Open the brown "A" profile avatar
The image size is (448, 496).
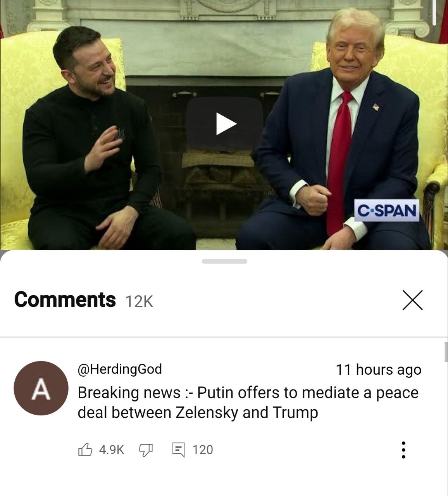click(x=41, y=388)
